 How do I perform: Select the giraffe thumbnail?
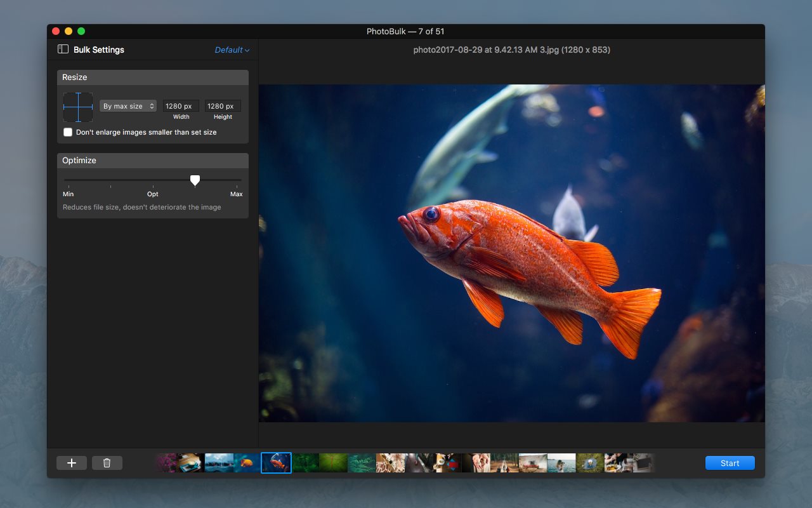(x=391, y=463)
